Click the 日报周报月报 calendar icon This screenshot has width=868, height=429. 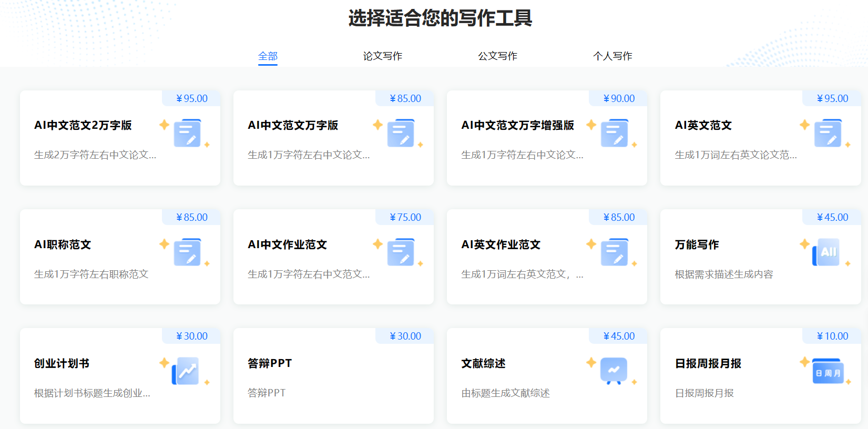point(828,372)
